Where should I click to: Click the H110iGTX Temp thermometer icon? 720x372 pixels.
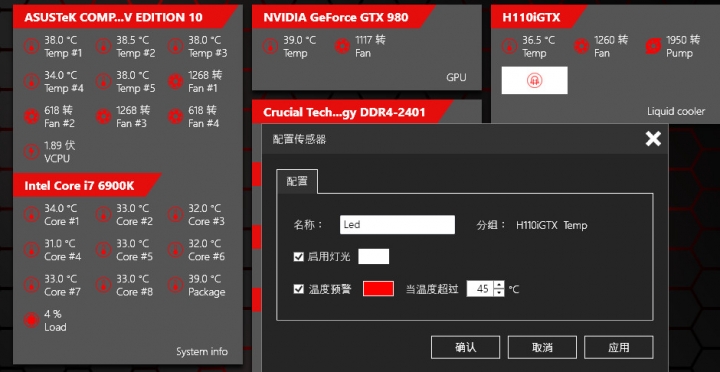(x=509, y=46)
